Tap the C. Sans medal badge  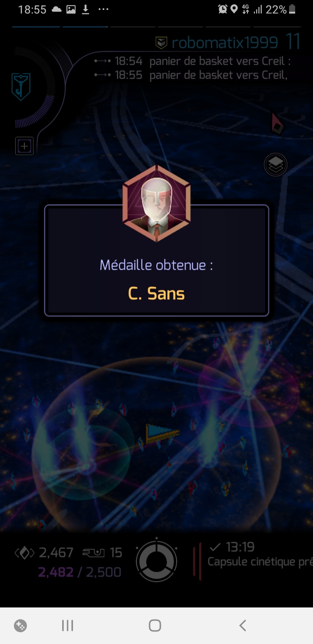(x=156, y=204)
